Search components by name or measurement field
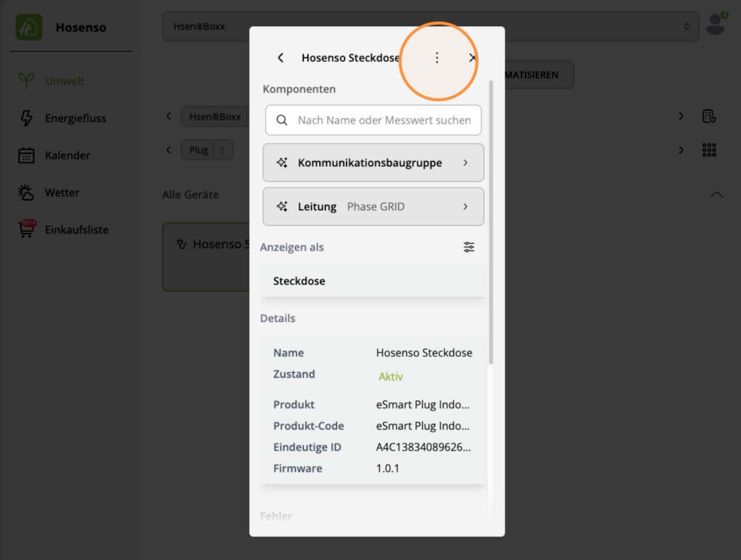Viewport: 741px width, 560px height. [x=373, y=120]
